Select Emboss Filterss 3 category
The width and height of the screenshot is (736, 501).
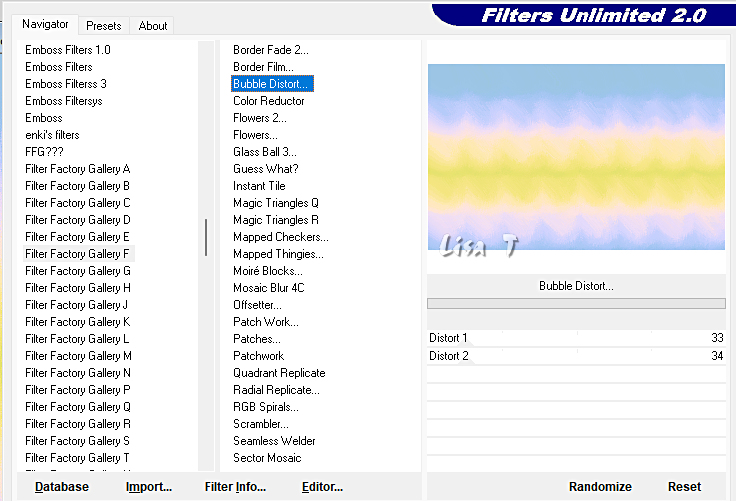click(66, 84)
